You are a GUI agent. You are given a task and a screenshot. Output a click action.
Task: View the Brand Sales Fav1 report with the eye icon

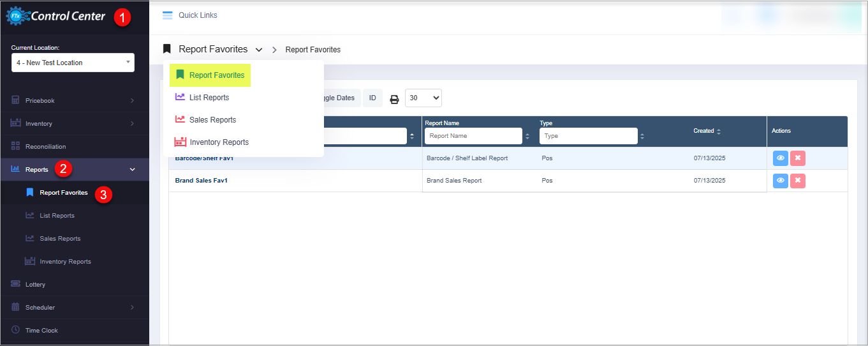(x=780, y=181)
